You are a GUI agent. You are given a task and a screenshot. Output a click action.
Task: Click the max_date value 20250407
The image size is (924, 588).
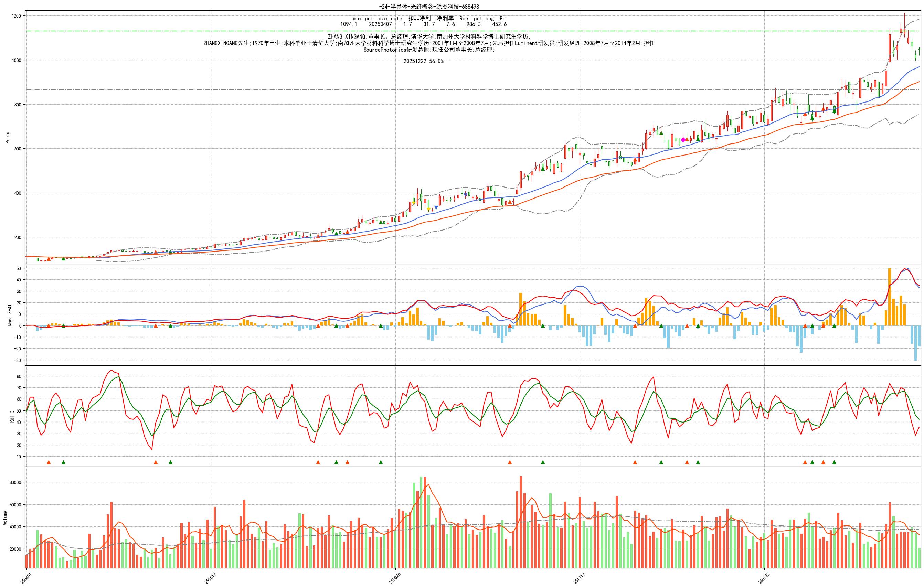(x=380, y=24)
